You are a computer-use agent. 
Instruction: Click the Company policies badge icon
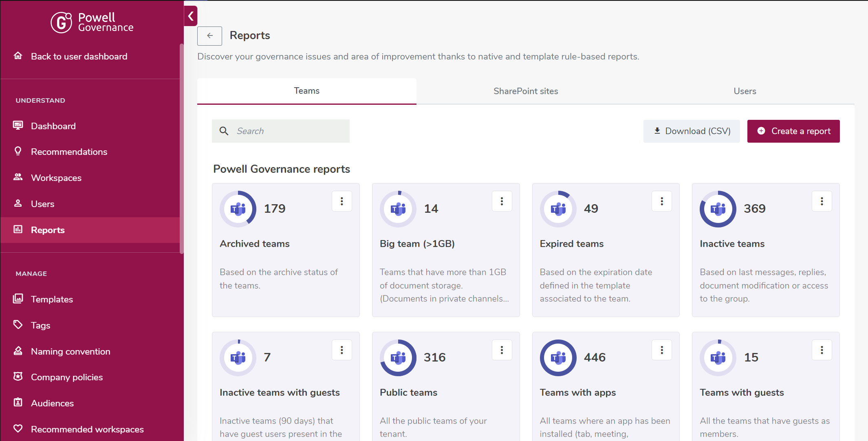[18, 377]
